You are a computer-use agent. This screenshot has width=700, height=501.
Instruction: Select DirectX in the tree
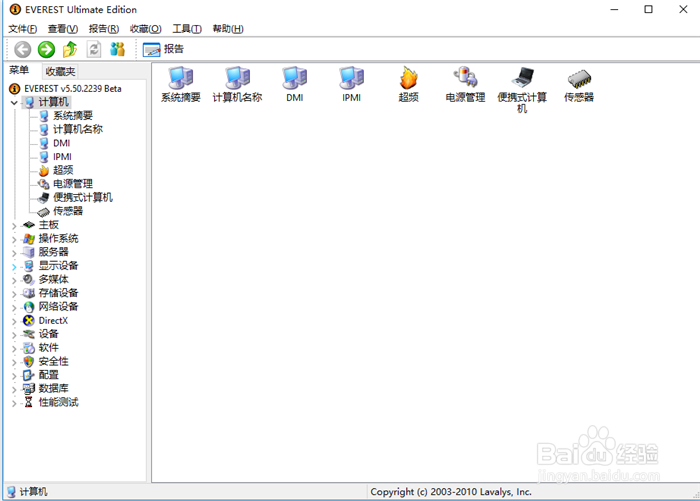click(53, 321)
